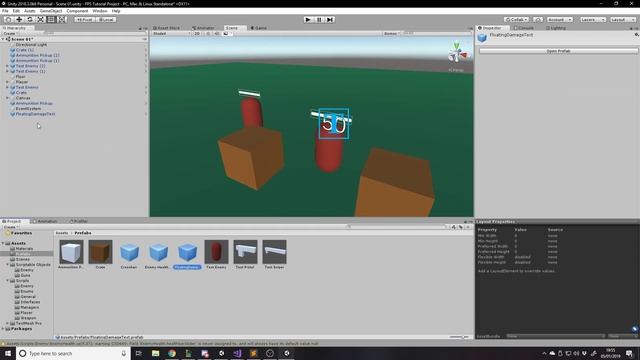Screen dimensions: 640x360
Task: Toggle scene effects image button
Action: click(x=226, y=33)
